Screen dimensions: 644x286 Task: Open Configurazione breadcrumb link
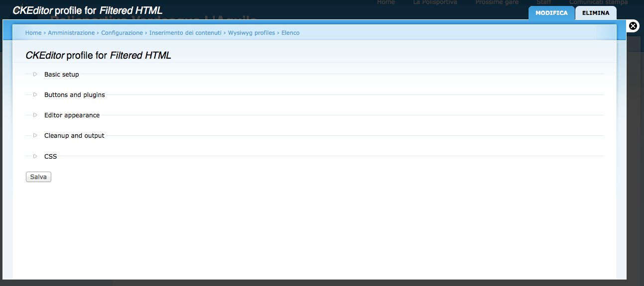tap(122, 33)
